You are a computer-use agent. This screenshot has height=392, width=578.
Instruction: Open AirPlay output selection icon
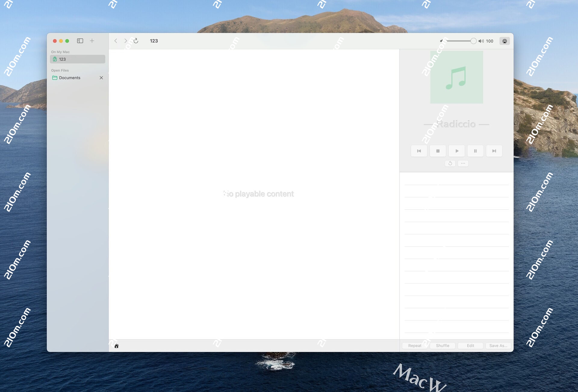[505, 41]
